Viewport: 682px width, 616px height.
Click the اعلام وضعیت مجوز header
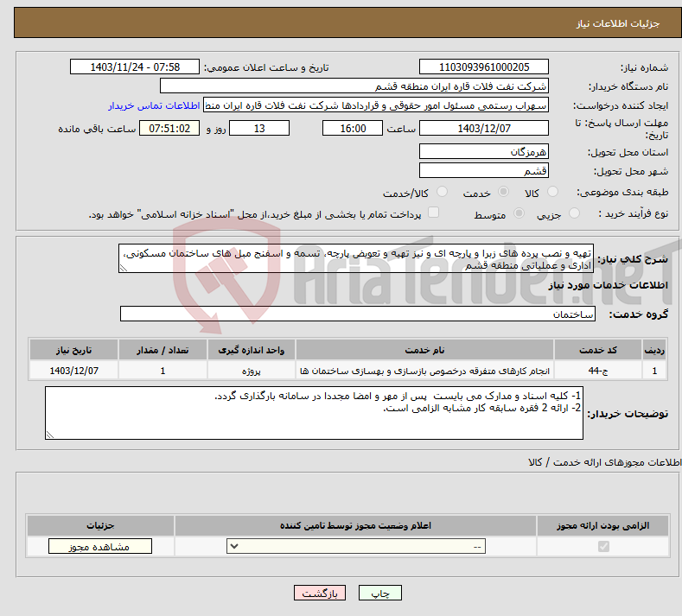(355, 525)
